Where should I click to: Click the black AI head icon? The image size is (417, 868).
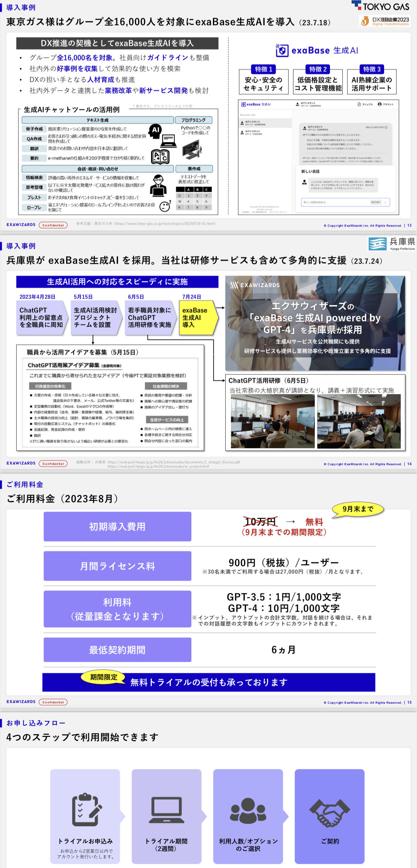(x=155, y=130)
